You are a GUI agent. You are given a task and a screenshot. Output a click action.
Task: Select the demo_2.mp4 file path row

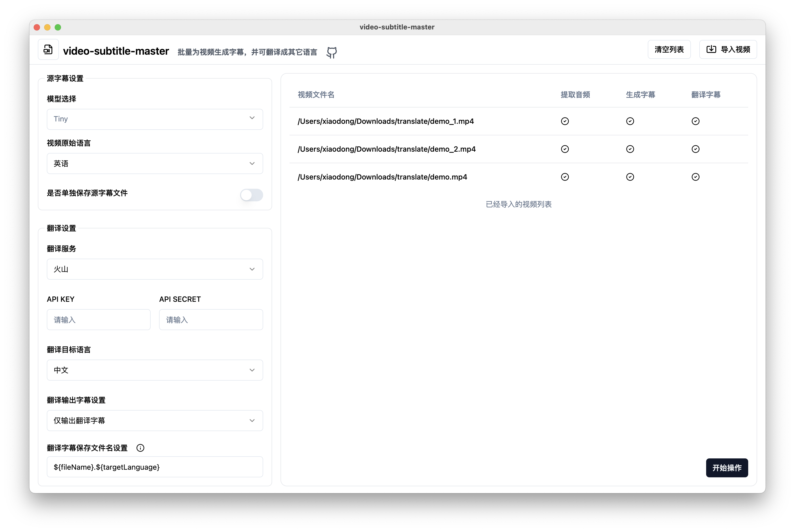(x=518, y=149)
